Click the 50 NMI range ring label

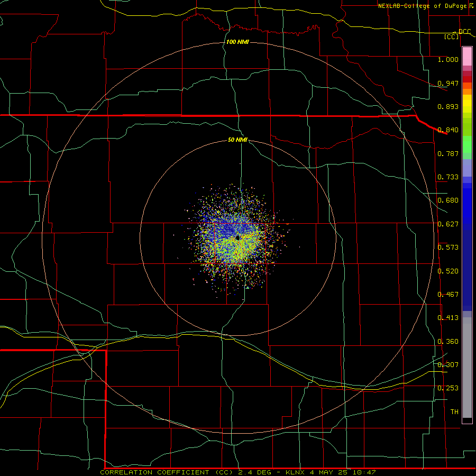click(237, 140)
